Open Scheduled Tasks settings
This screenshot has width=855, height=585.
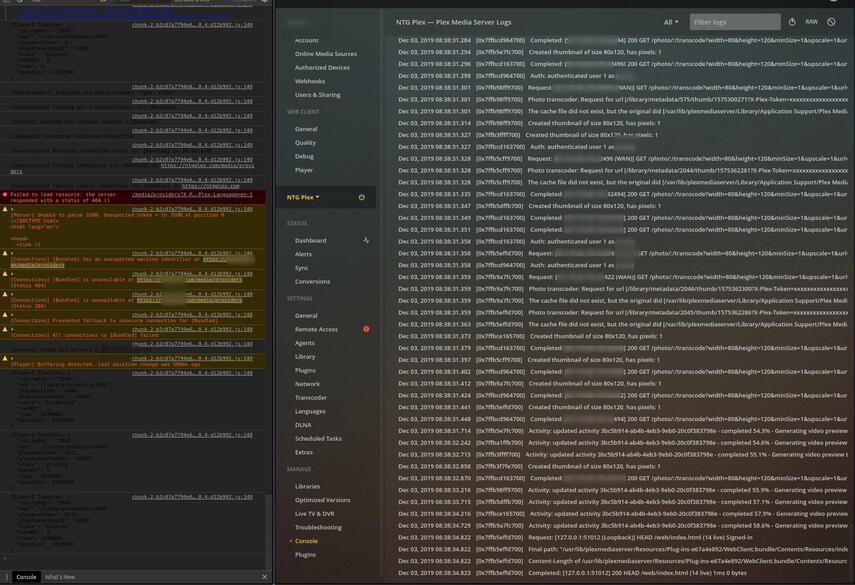click(318, 438)
